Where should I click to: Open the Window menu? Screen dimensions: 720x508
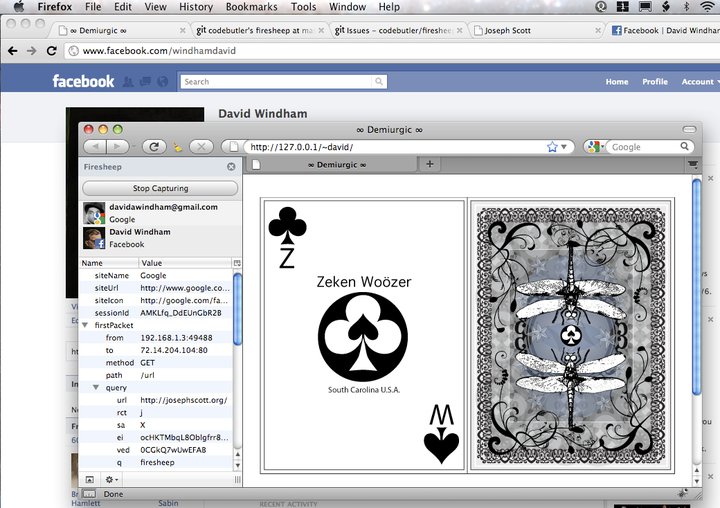tap(347, 7)
